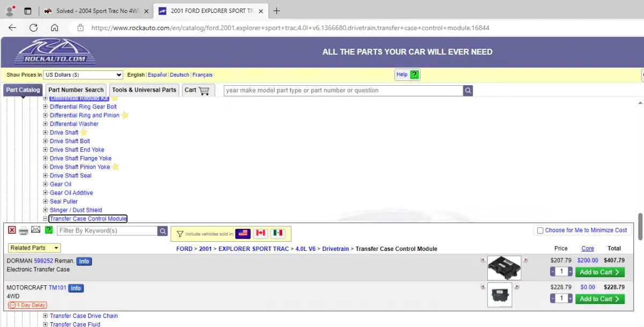Click the Dorman part thumbnail
Viewport: 644px width, 327px height.
pyautogui.click(x=504, y=268)
